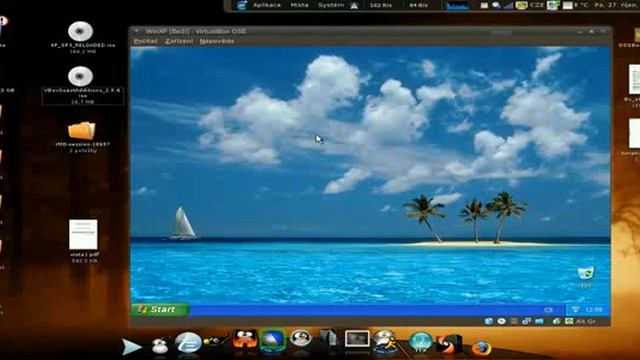640x360 pixels.
Task: Click the arrow icon at dock's left end
Action: [131, 347]
